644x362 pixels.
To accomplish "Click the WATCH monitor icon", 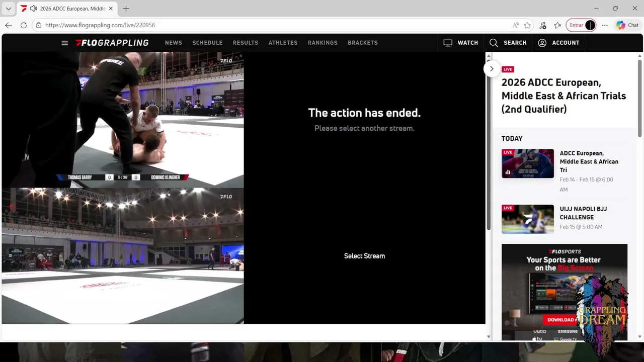I will point(448,43).
